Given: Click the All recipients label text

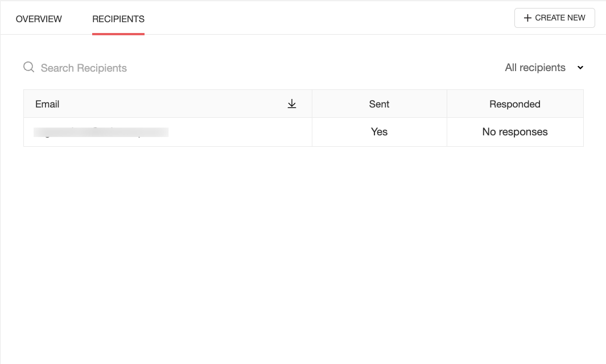Looking at the screenshot, I should [535, 68].
